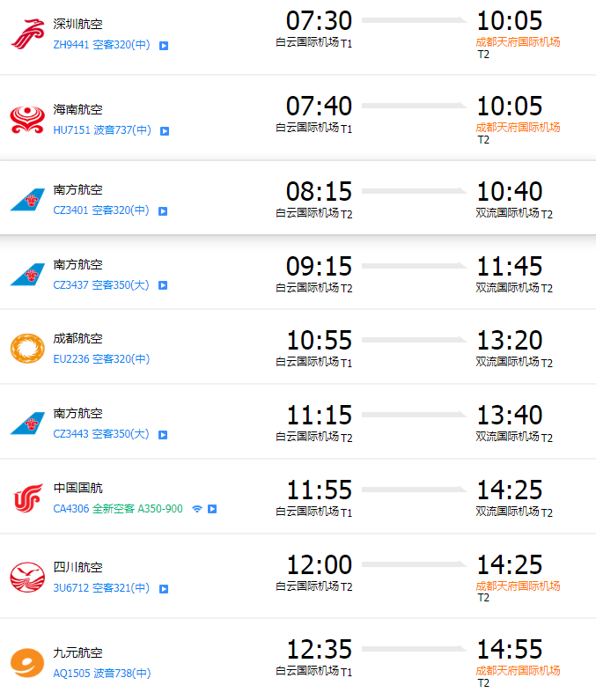
Task: Open flight EU2236 空客320 details link
Action: pos(101,359)
